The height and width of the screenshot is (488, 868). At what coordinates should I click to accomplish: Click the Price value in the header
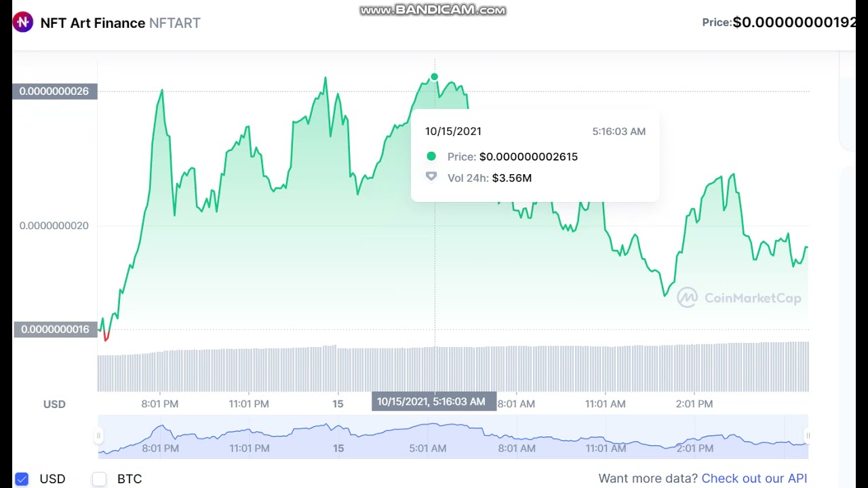(x=794, y=22)
